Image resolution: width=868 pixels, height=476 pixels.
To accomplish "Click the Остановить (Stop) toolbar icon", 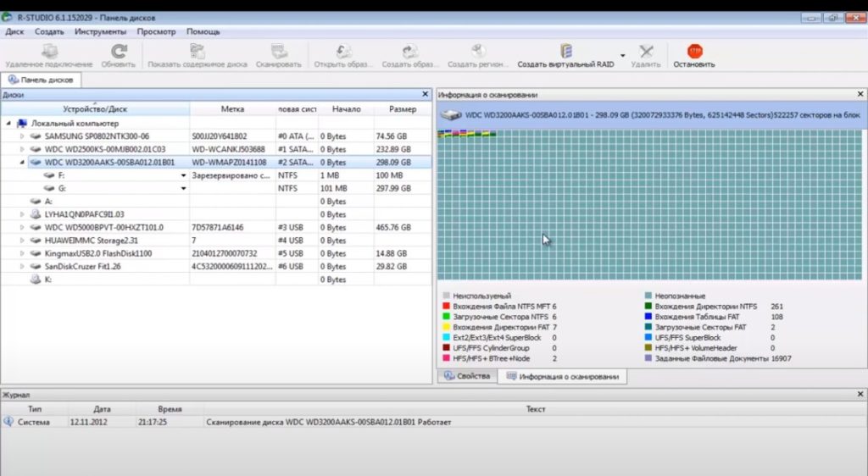I will [694, 52].
